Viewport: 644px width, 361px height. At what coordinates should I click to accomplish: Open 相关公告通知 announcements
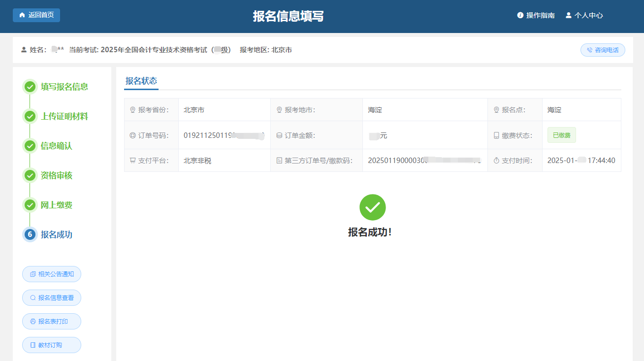click(x=52, y=274)
